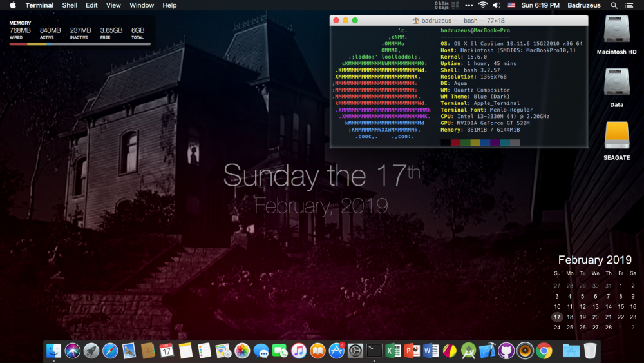The image size is (644, 363).
Task: Open Notes app in the dock
Action: (185, 351)
